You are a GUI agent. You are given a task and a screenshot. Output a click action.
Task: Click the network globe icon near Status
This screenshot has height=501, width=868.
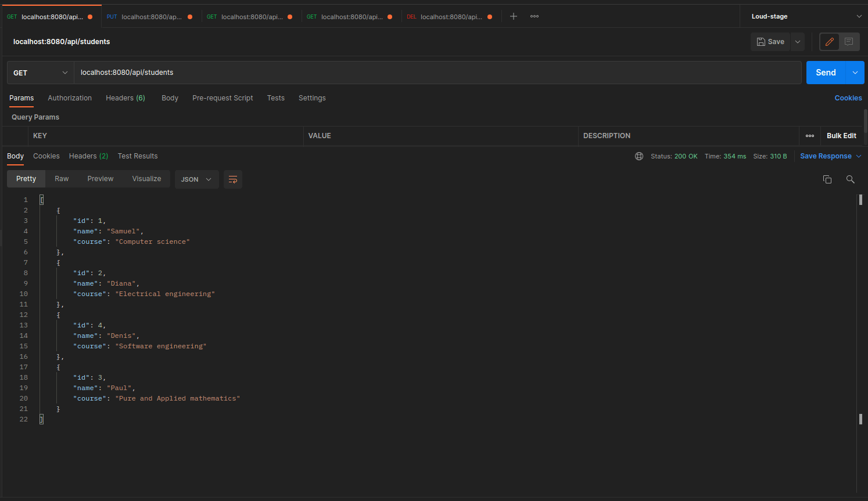tap(639, 156)
